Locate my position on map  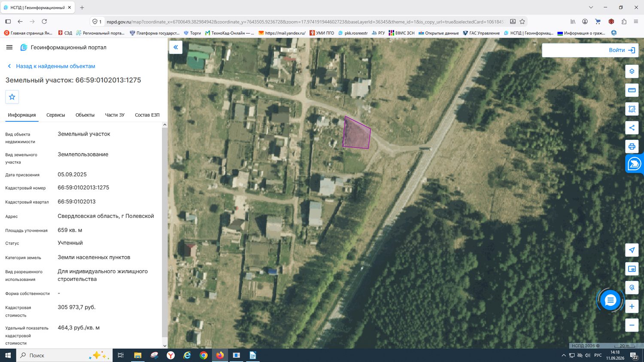[632, 250]
